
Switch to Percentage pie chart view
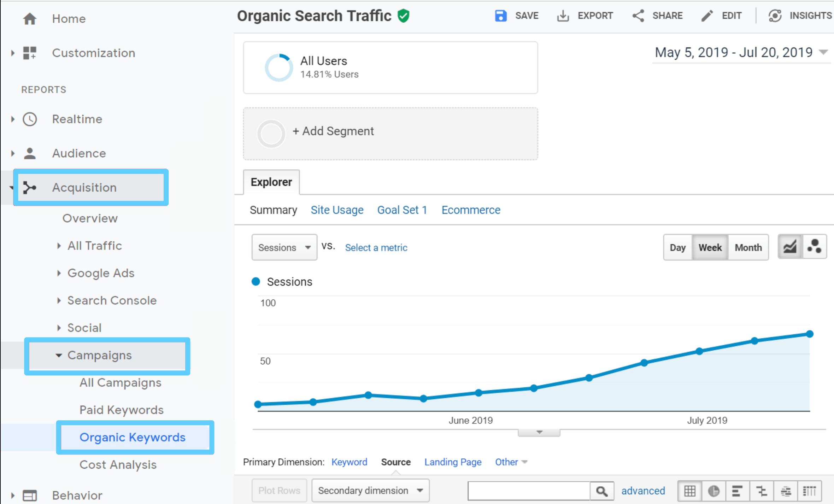[713, 491]
